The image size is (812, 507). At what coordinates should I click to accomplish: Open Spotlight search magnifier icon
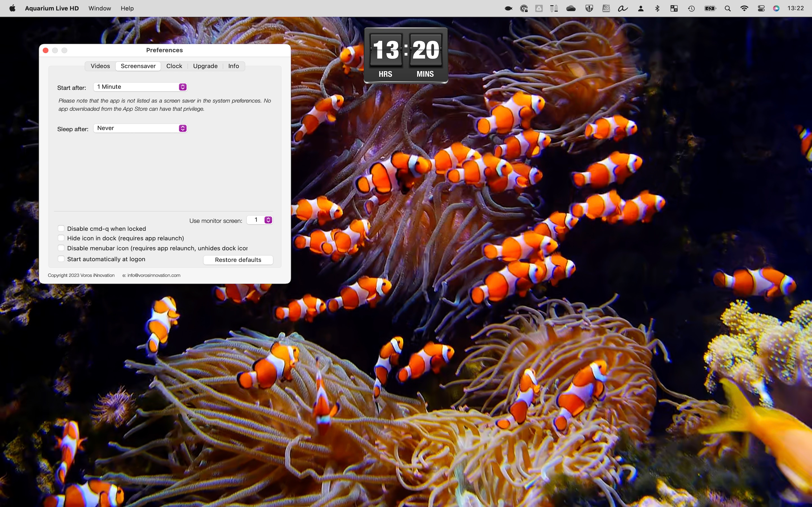click(x=727, y=8)
